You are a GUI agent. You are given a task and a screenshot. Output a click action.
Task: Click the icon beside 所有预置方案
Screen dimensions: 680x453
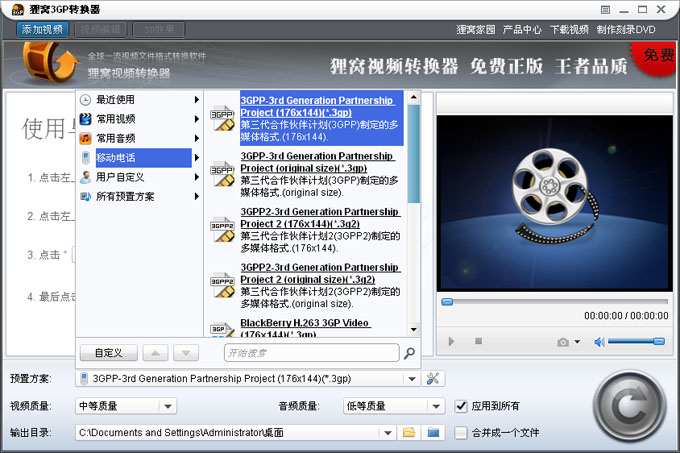click(x=85, y=196)
